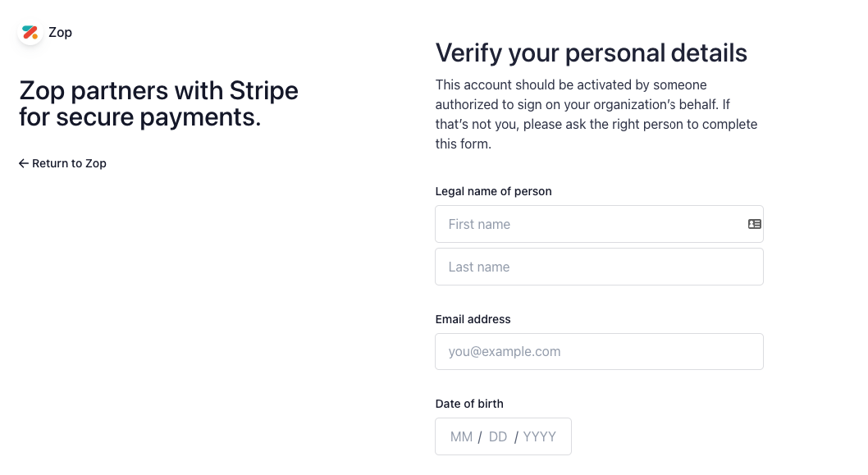Click the account activation description paragraph
Screen dimensions: 868x475
596,115
